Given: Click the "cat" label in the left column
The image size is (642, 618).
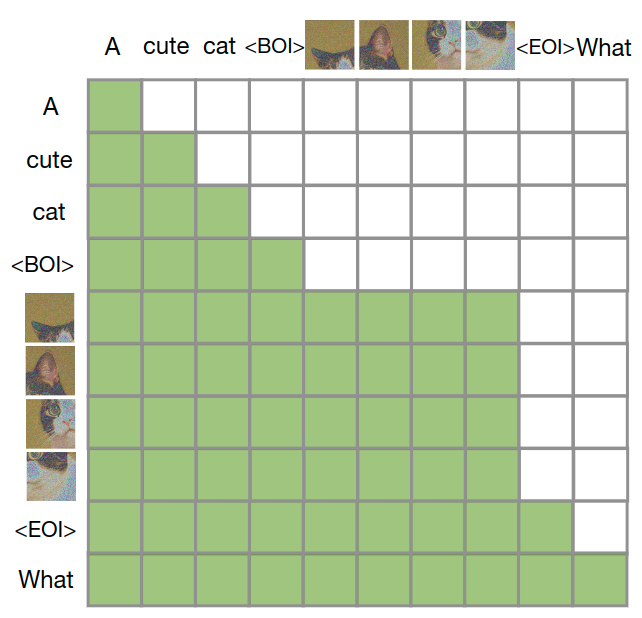Looking at the screenshot, I should coord(49,211).
